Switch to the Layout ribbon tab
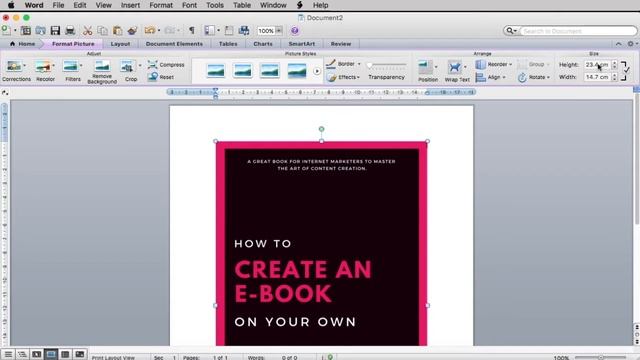 pyautogui.click(x=120, y=44)
